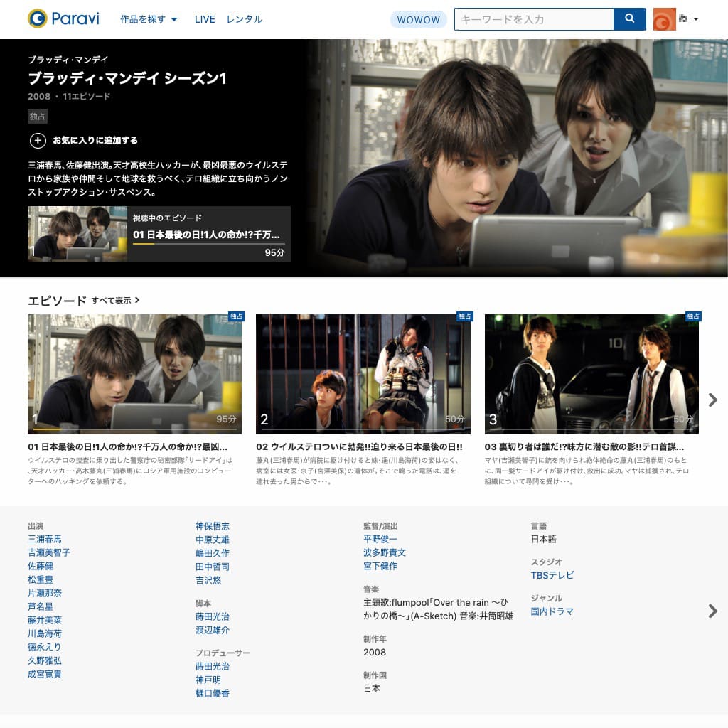Click the WOWOW badge
The image size is (728, 728).
point(418,19)
